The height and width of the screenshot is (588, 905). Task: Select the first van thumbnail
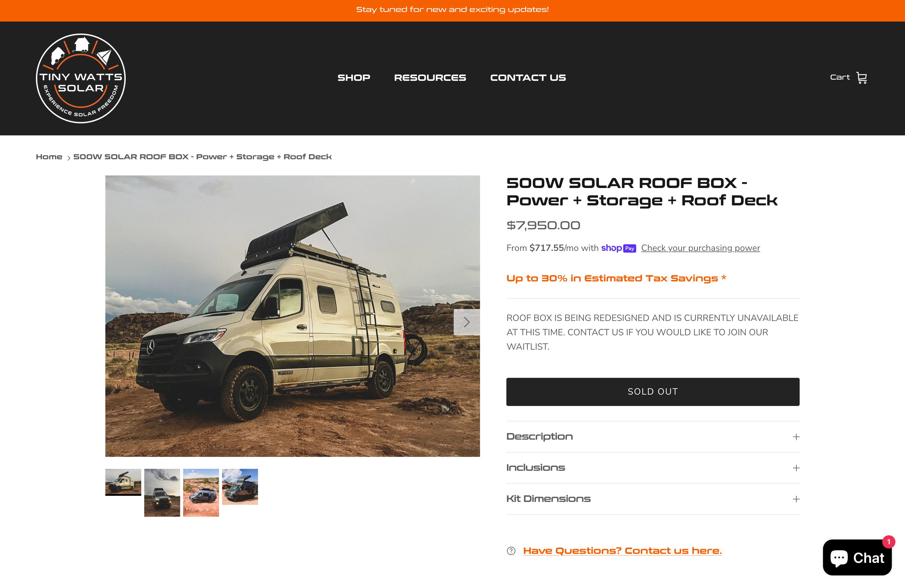123,482
